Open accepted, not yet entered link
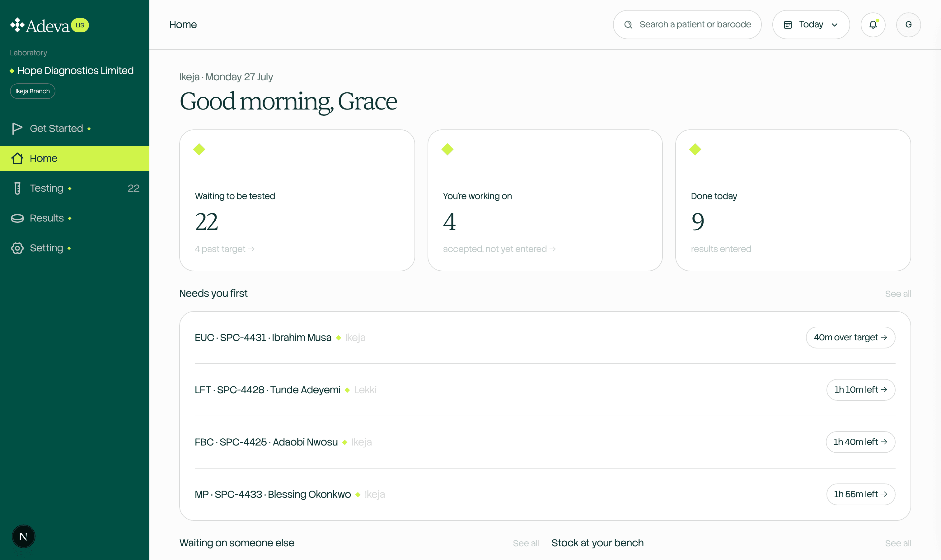 point(499,249)
